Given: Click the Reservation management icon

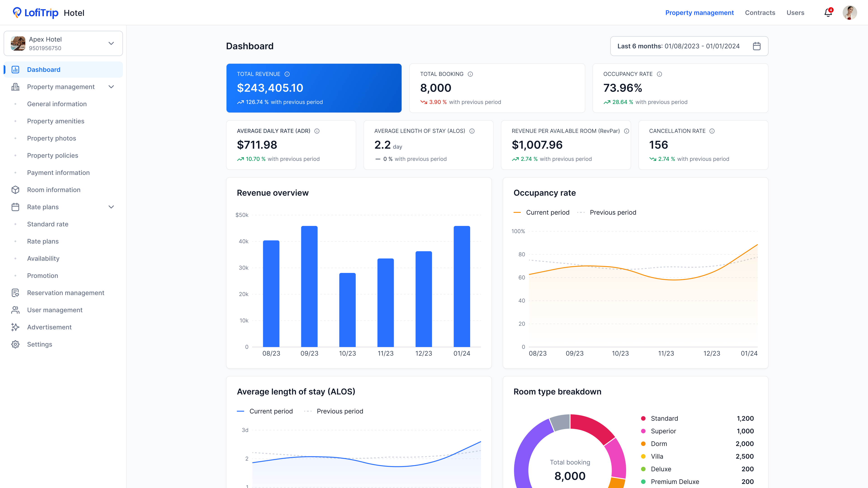Looking at the screenshot, I should tap(16, 293).
